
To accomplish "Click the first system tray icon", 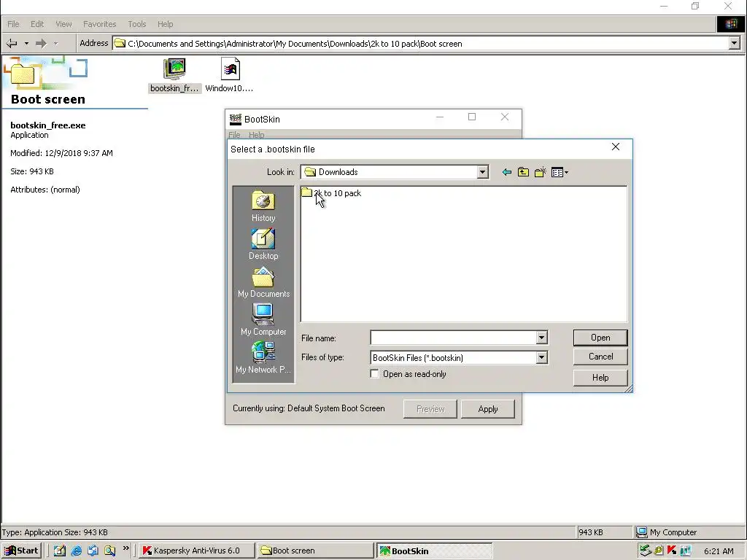I will tap(645, 551).
